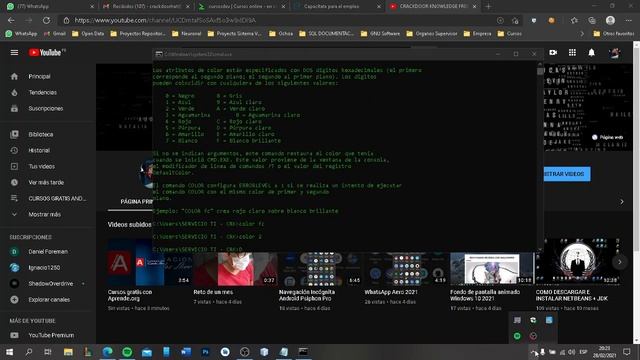Open Windows action center notifications
Screen dimensions: 640x360
(x=627, y=352)
